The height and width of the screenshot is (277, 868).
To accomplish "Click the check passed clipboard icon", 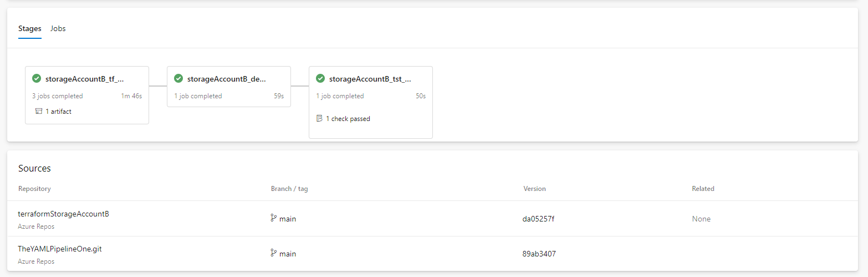I will coord(319,118).
